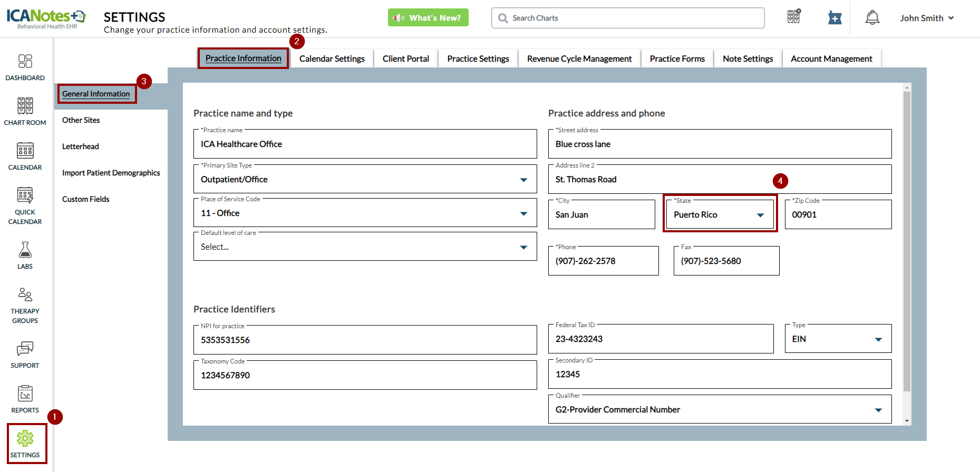Click the Settings gear icon
This screenshot has width=980, height=472.
[25, 438]
